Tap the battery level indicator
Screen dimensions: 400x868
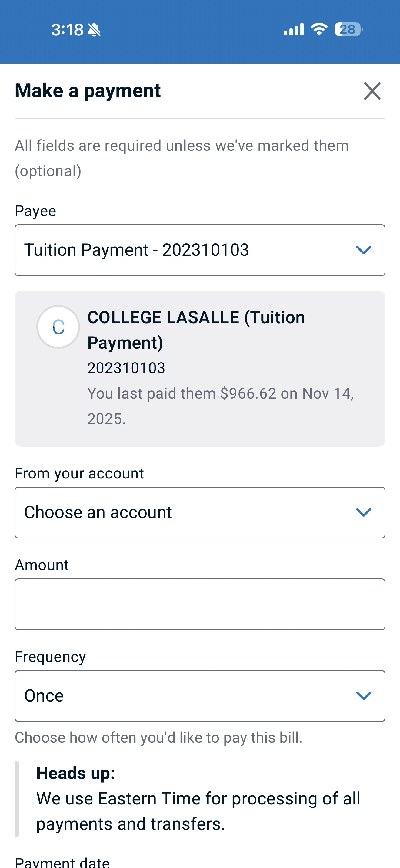click(x=348, y=29)
